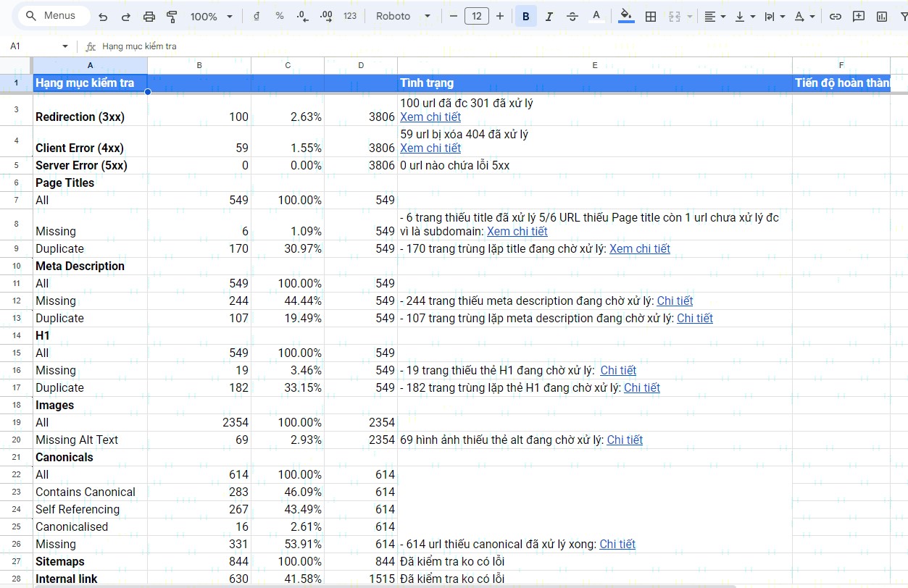
Task: Select the Paint format tool
Action: coord(172,17)
